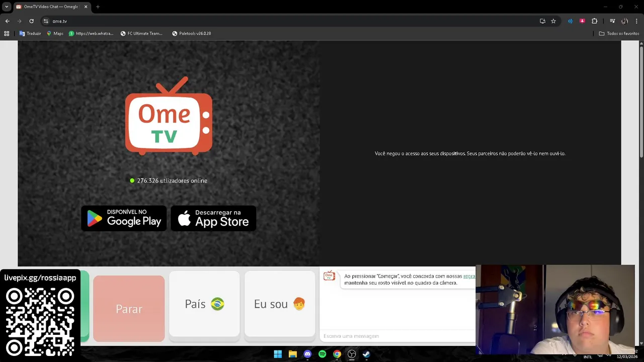Click the blue sound-wave extension icon
Screen dimensions: 644x362
pos(570,21)
